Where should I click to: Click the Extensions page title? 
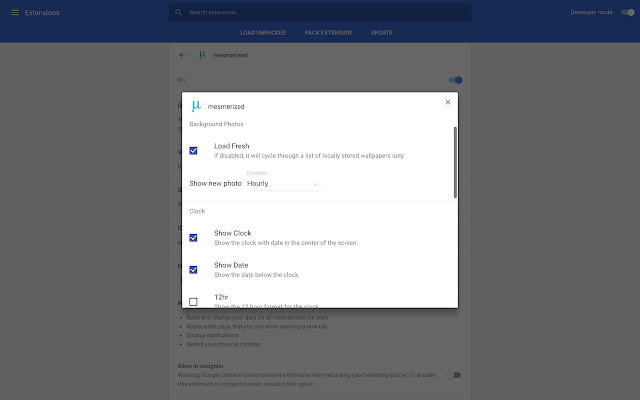click(42, 13)
